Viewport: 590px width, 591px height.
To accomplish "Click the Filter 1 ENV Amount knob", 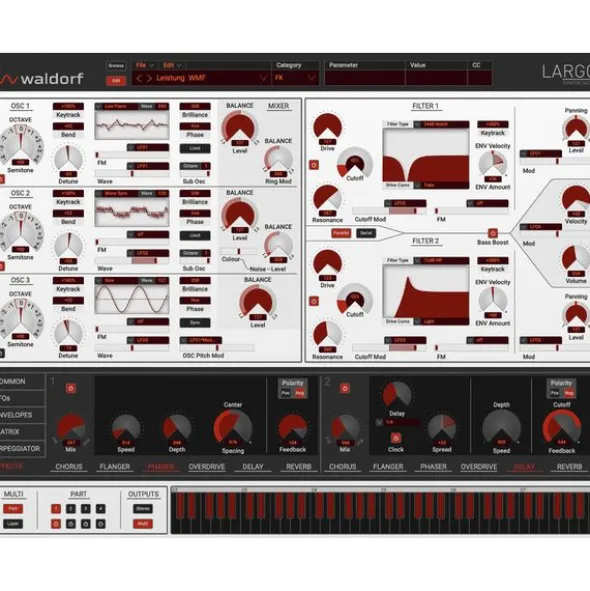I will point(493,164).
